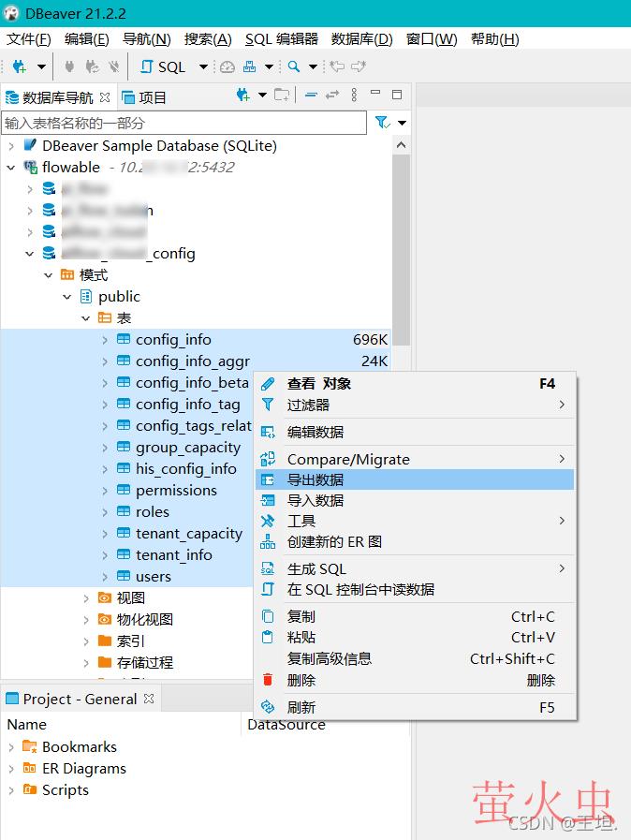Select the permissions table
The image size is (631, 840).
(176, 490)
